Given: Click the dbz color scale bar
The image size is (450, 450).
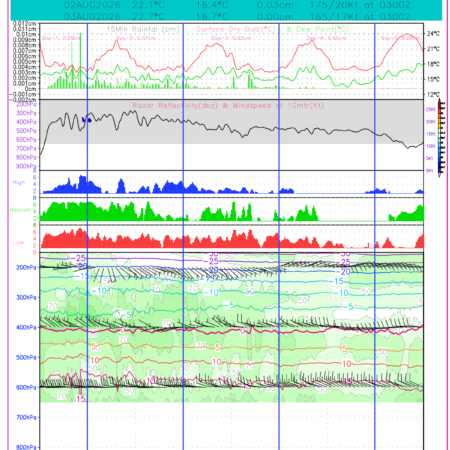Looking at the screenshot, I should (x=441, y=137).
